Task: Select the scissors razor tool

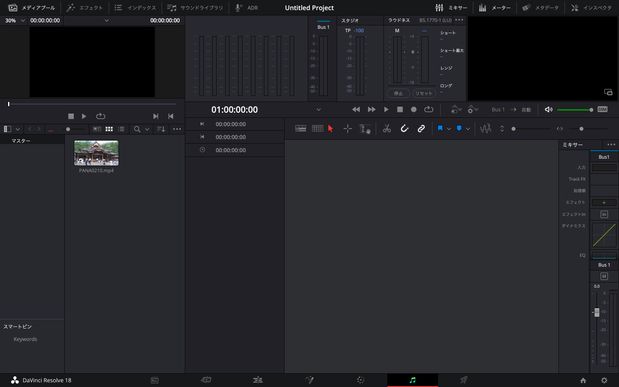Action: tap(386, 129)
